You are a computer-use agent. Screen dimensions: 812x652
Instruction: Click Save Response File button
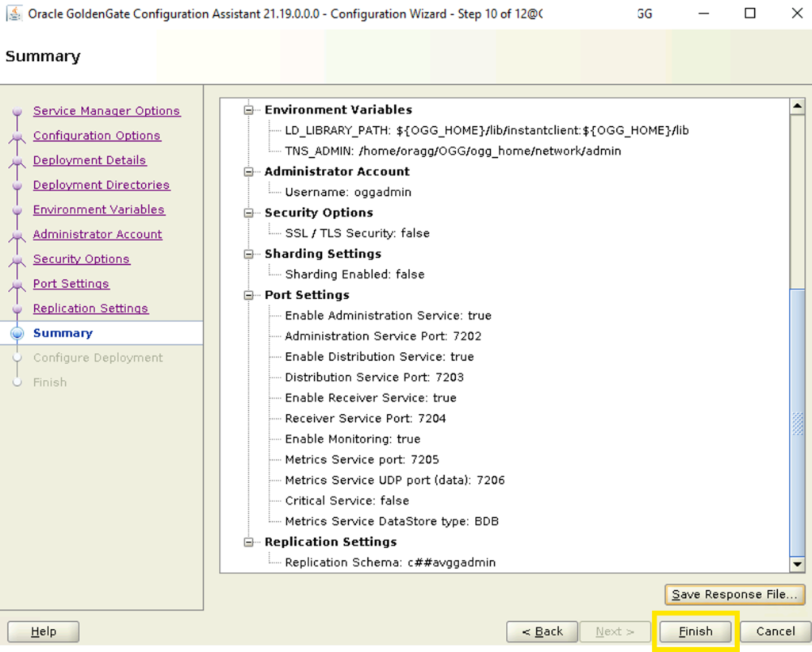coord(734,595)
